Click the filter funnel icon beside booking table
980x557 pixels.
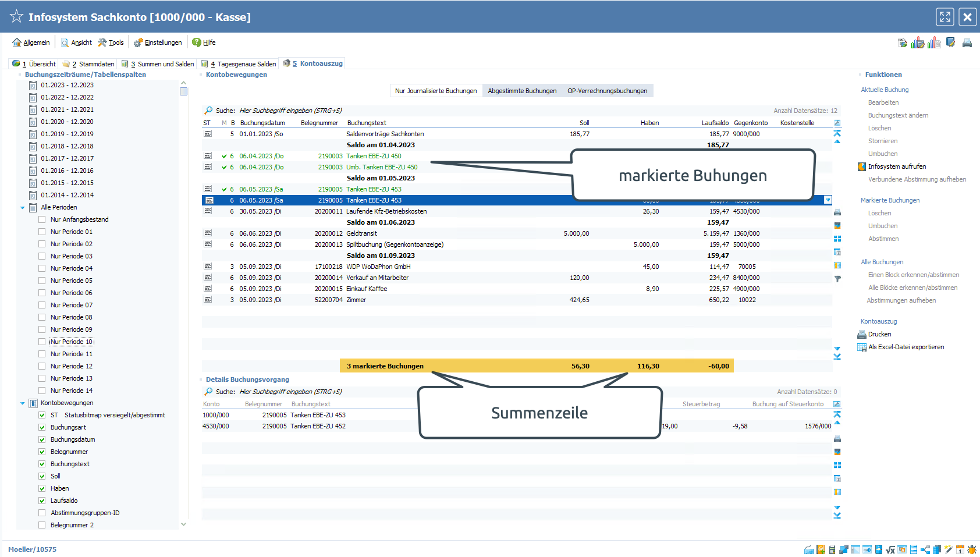[837, 279]
